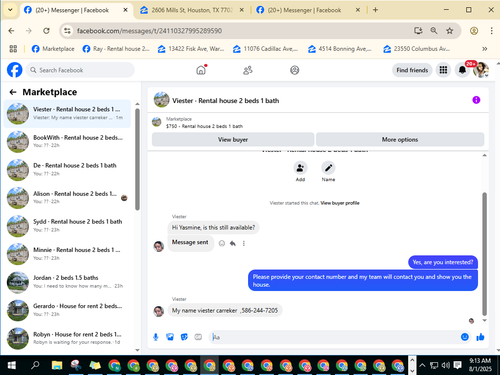Click the Name edit pencil icon
500x375 pixels.
pos(328,168)
